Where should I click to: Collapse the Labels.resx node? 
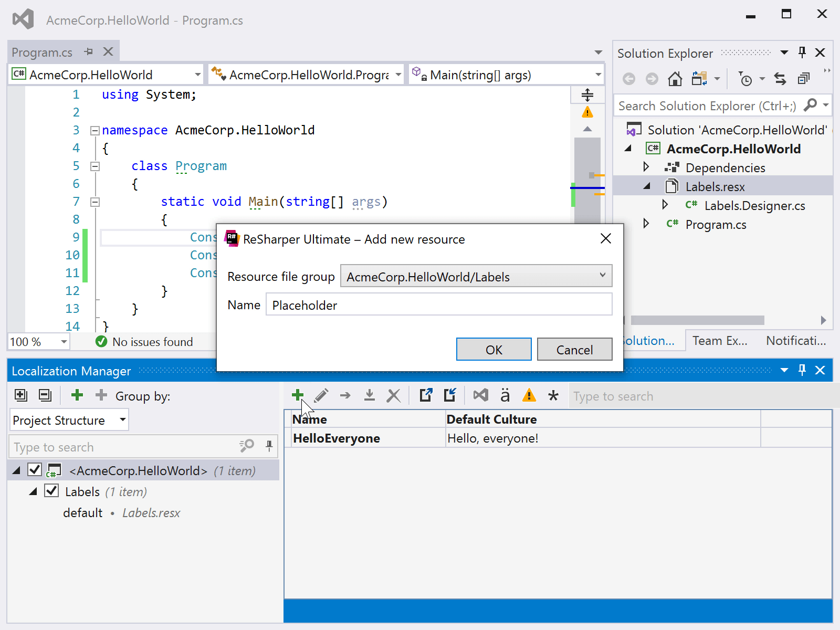coord(647,186)
